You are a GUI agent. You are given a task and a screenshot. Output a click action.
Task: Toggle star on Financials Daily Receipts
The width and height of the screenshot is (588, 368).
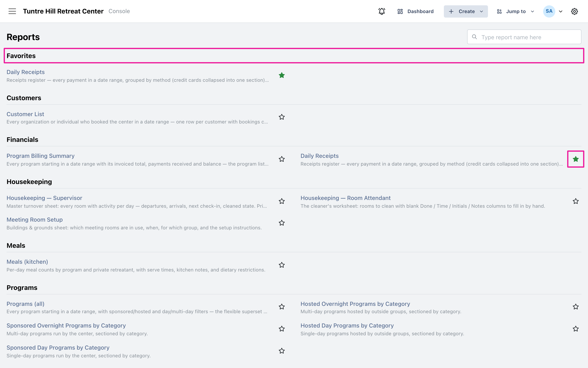[x=576, y=159]
